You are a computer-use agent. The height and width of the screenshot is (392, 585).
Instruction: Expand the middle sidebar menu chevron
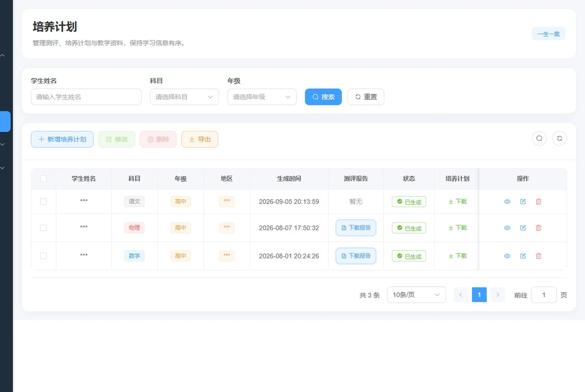[3, 144]
